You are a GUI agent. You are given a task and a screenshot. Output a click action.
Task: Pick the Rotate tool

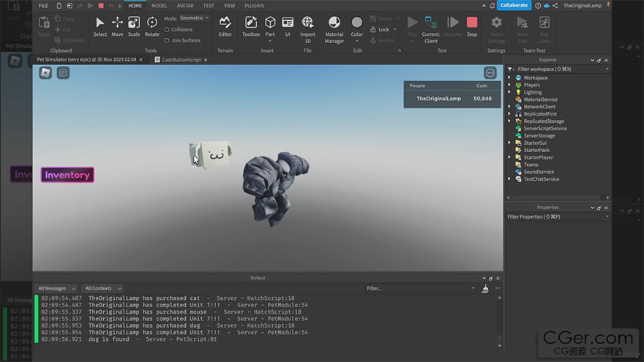(x=152, y=26)
